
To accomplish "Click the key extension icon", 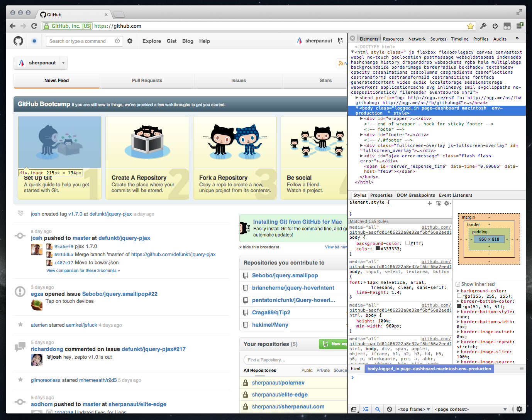I will pos(483,26).
